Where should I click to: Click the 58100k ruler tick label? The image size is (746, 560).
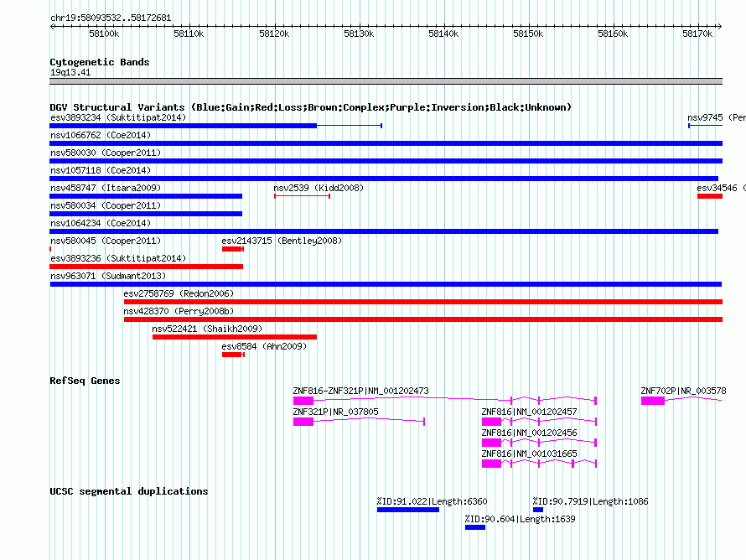[x=104, y=34]
